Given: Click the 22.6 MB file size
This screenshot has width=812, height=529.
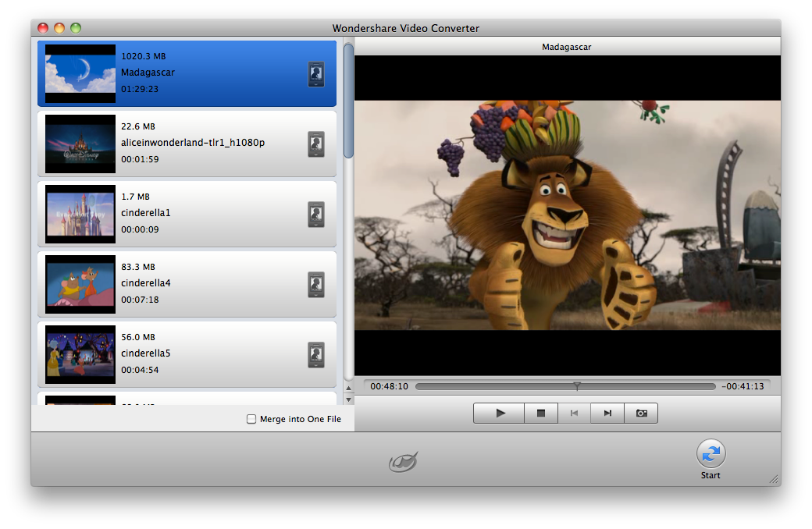Looking at the screenshot, I should (x=137, y=126).
